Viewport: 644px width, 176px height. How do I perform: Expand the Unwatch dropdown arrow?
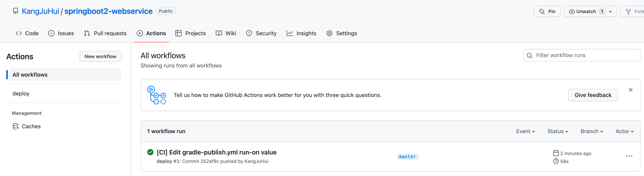pos(610,12)
